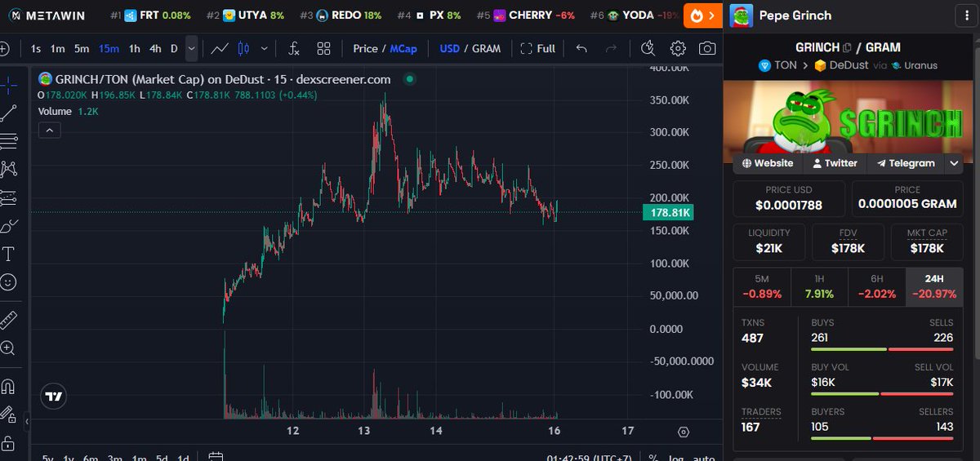Switch chart to Price mode
Image resolution: width=980 pixels, height=461 pixels.
[x=365, y=48]
